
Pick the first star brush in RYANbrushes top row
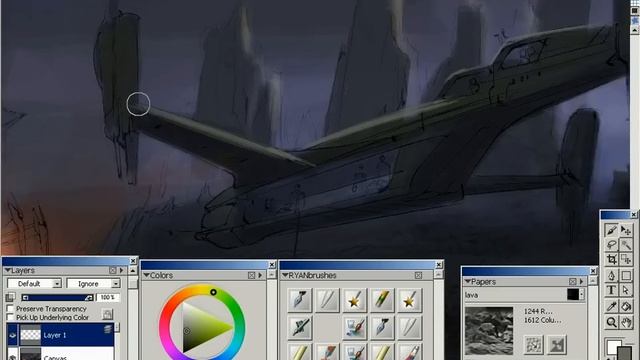tap(354, 300)
